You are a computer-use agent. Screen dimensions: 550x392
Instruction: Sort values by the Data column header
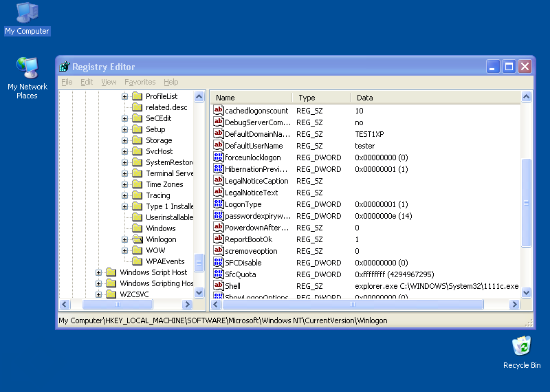[x=435, y=98]
